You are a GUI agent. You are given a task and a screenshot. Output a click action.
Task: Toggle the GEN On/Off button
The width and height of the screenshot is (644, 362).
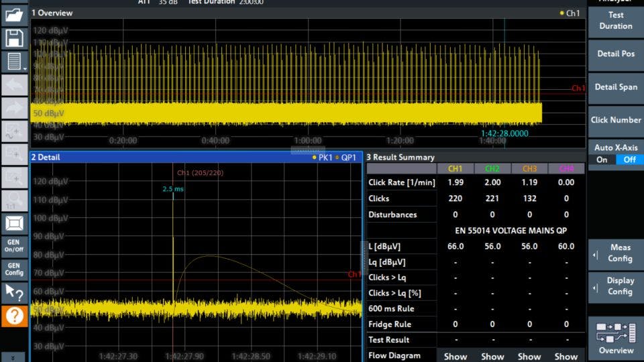(x=14, y=245)
